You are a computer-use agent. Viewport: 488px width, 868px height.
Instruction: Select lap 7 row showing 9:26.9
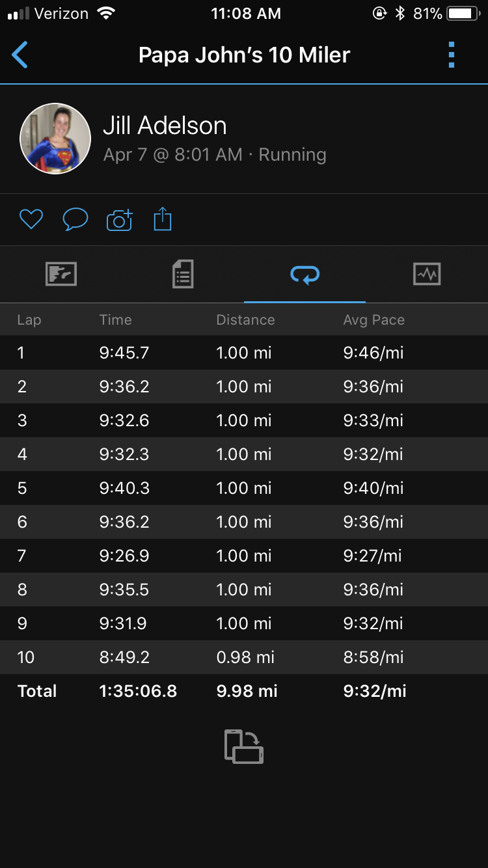[x=244, y=556]
